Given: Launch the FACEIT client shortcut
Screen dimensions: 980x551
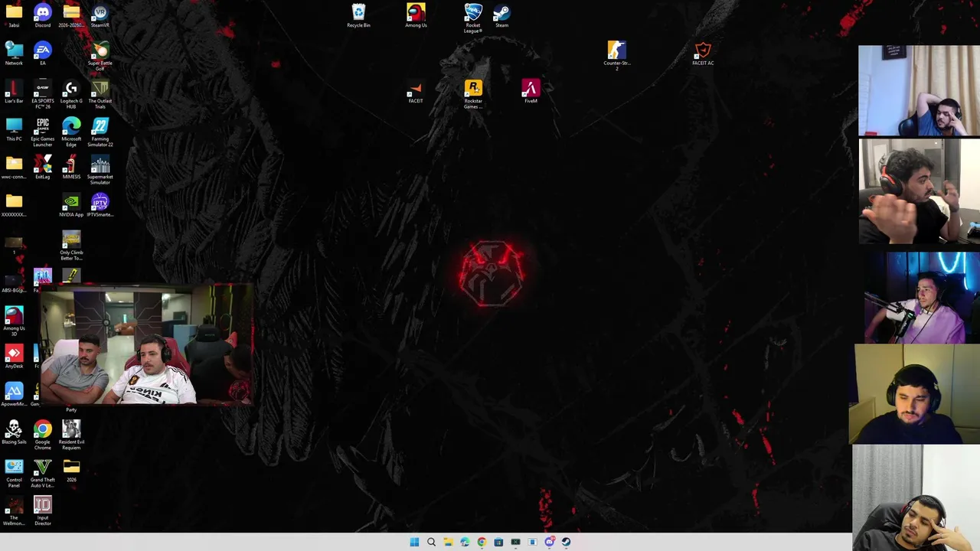Looking at the screenshot, I should [416, 92].
